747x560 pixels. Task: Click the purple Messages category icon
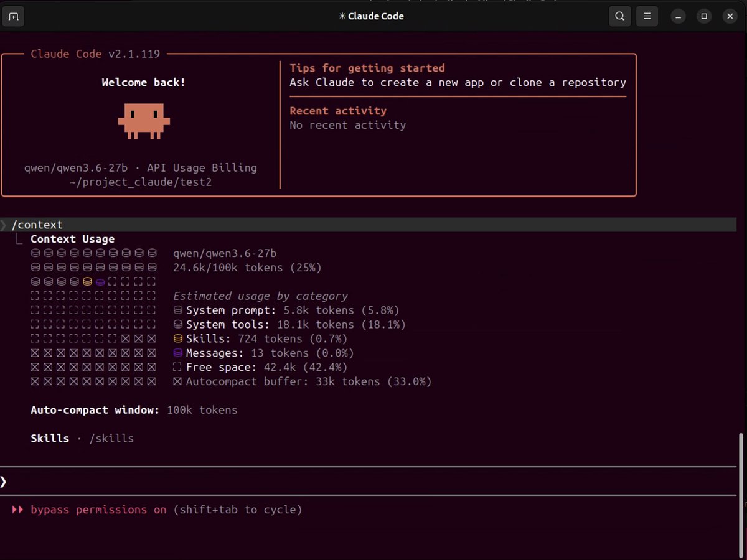click(x=177, y=353)
